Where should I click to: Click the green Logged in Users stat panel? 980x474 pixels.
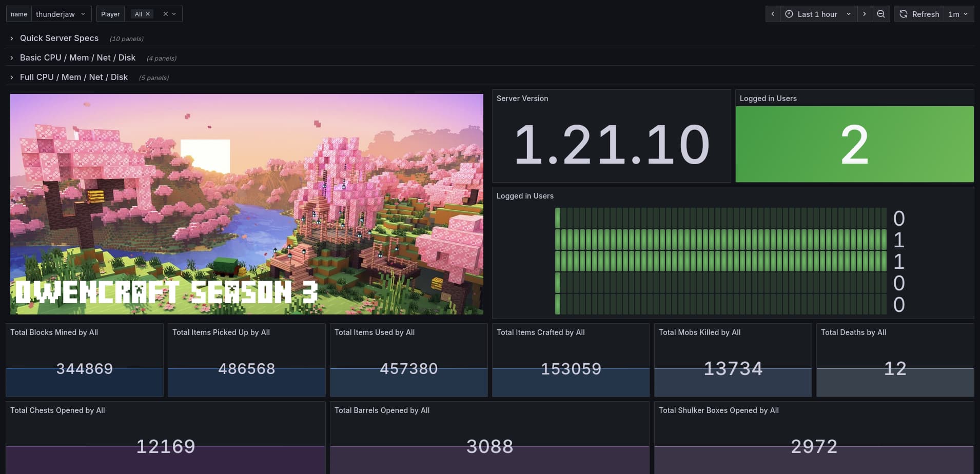(854, 144)
